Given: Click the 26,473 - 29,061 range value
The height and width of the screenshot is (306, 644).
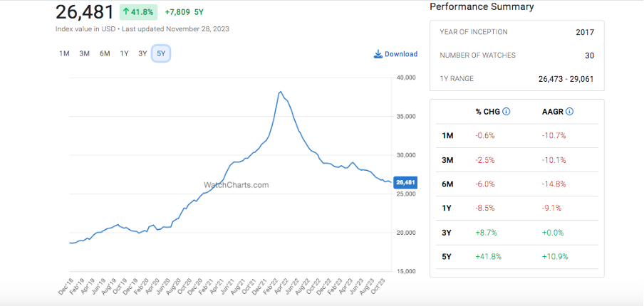Looking at the screenshot, I should tap(566, 79).
